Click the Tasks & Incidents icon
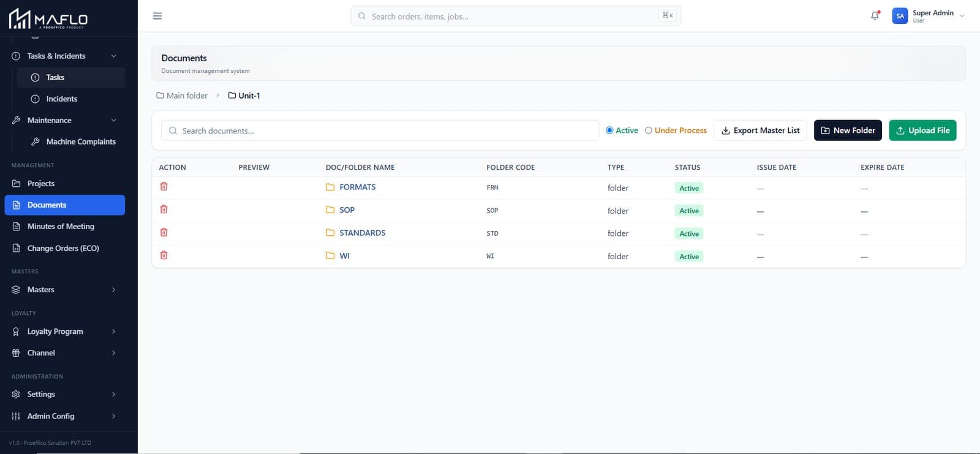Image resolution: width=980 pixels, height=454 pixels. pyautogui.click(x=16, y=56)
